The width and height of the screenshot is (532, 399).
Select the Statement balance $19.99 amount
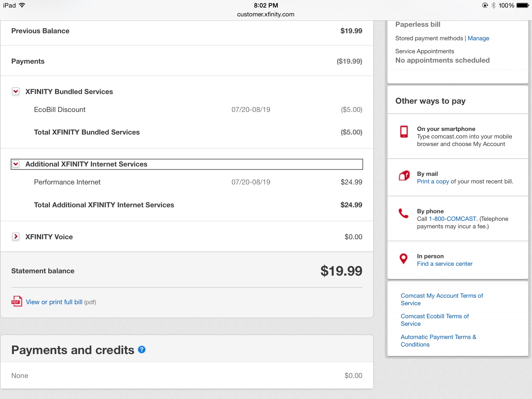pos(341,271)
